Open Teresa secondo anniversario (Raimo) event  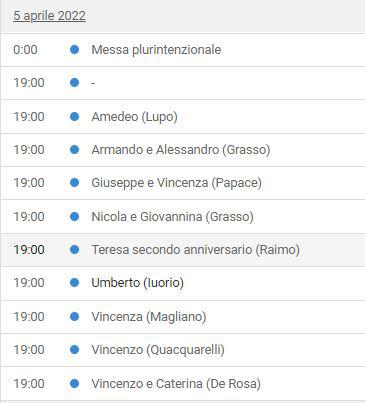(x=196, y=250)
